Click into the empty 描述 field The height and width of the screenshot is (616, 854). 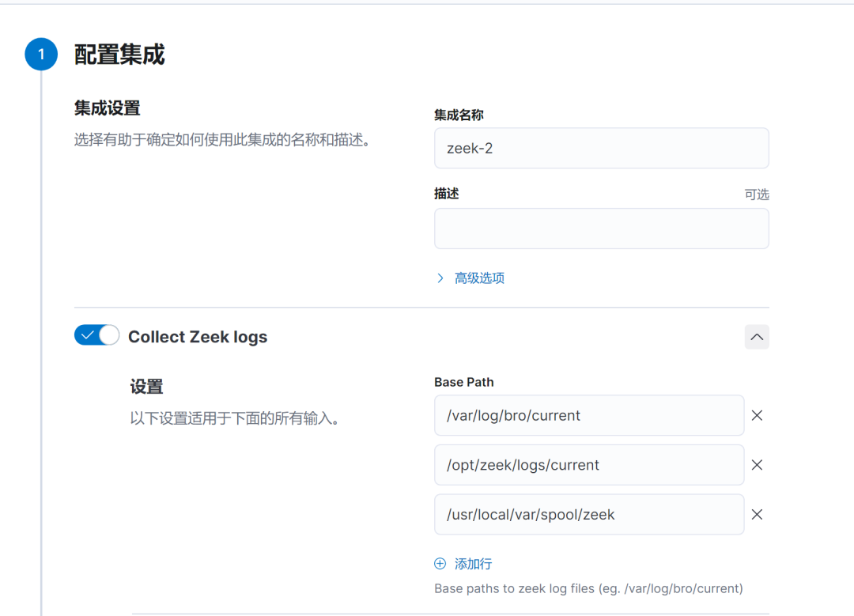[x=601, y=229]
